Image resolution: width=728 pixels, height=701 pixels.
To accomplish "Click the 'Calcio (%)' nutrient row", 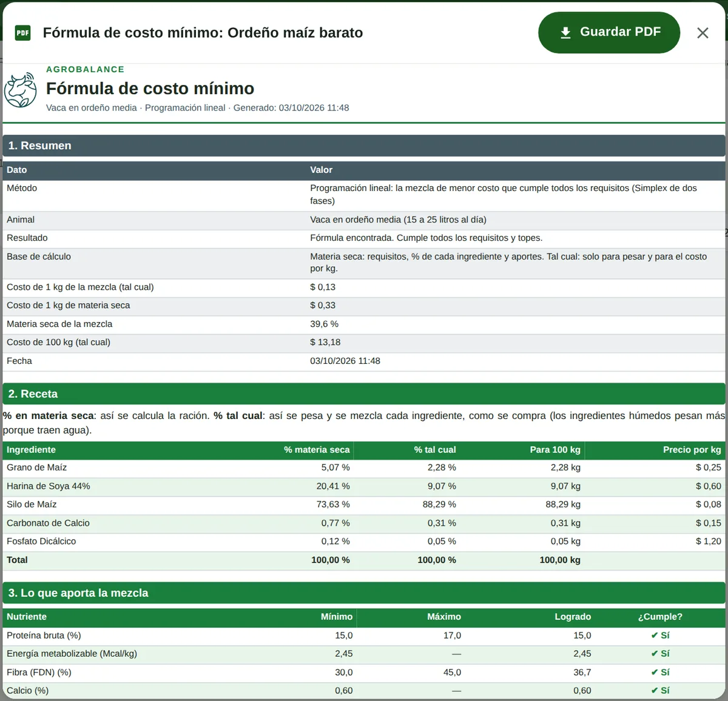I will [x=364, y=691].
